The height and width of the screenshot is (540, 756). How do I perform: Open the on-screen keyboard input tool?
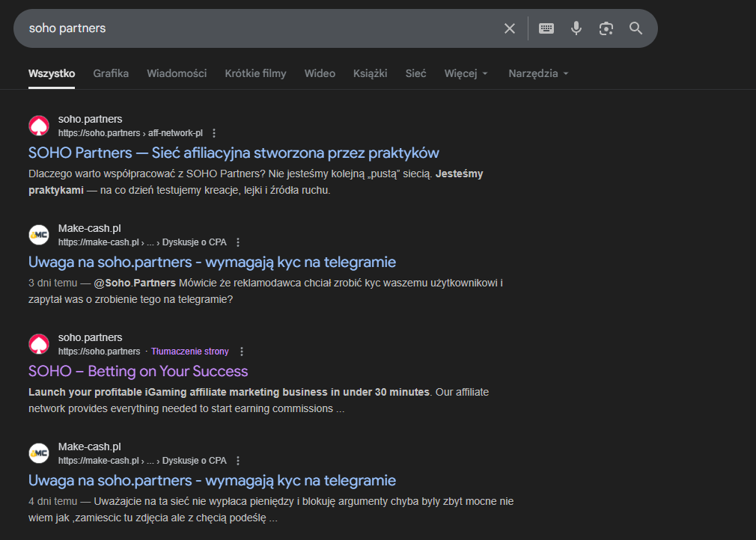tap(546, 28)
